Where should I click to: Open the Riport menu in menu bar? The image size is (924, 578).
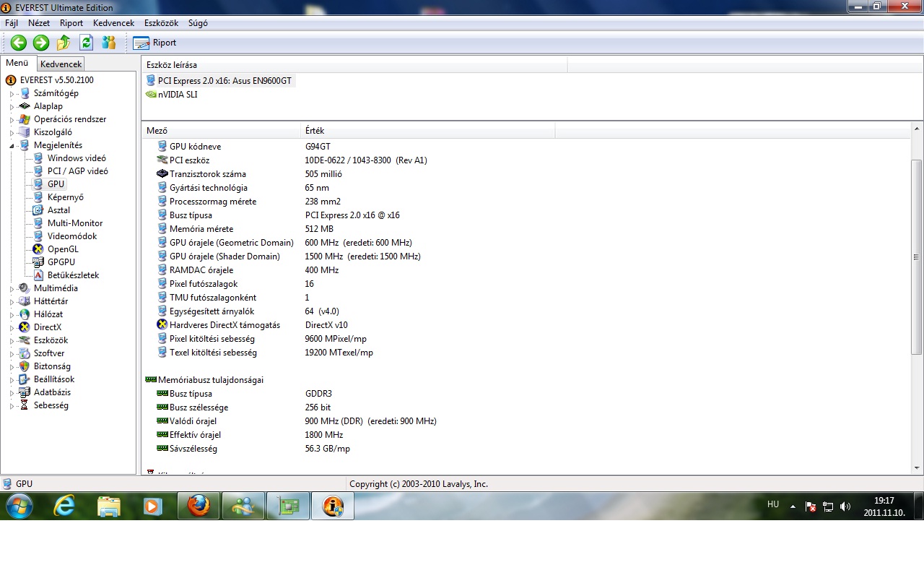click(71, 23)
